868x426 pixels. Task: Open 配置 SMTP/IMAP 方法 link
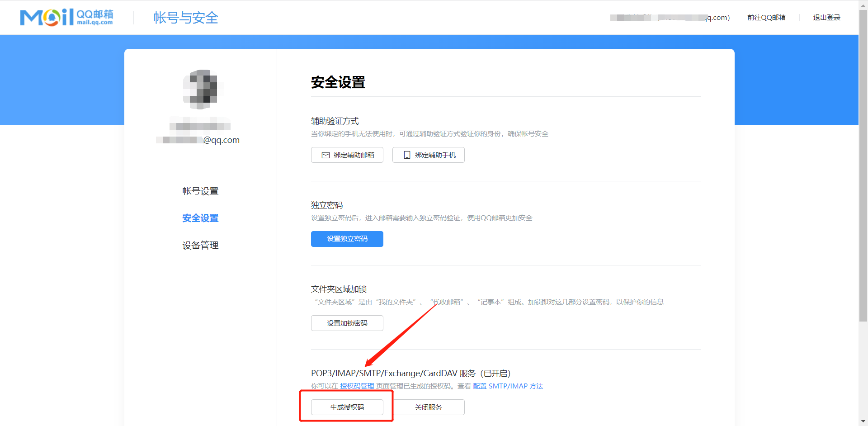click(508, 386)
